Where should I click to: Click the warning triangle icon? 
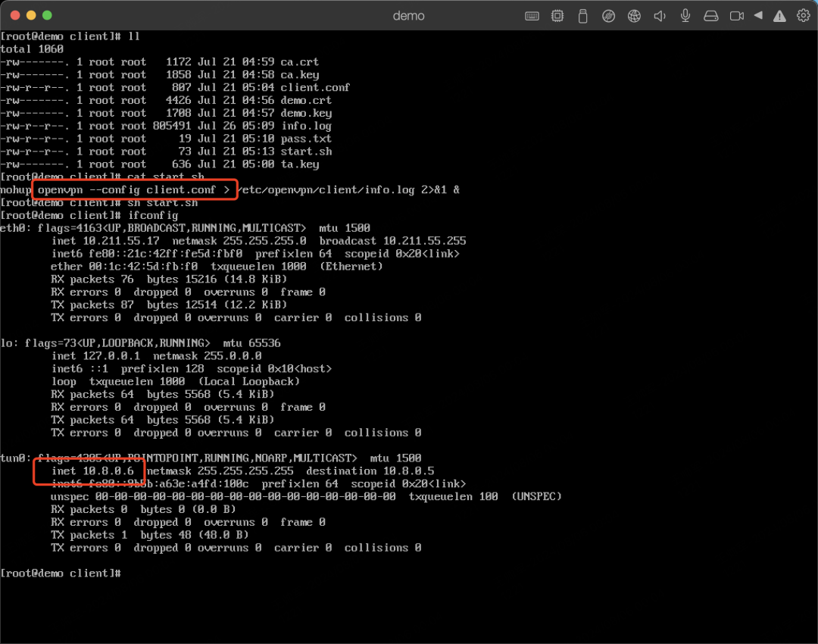pyautogui.click(x=779, y=16)
